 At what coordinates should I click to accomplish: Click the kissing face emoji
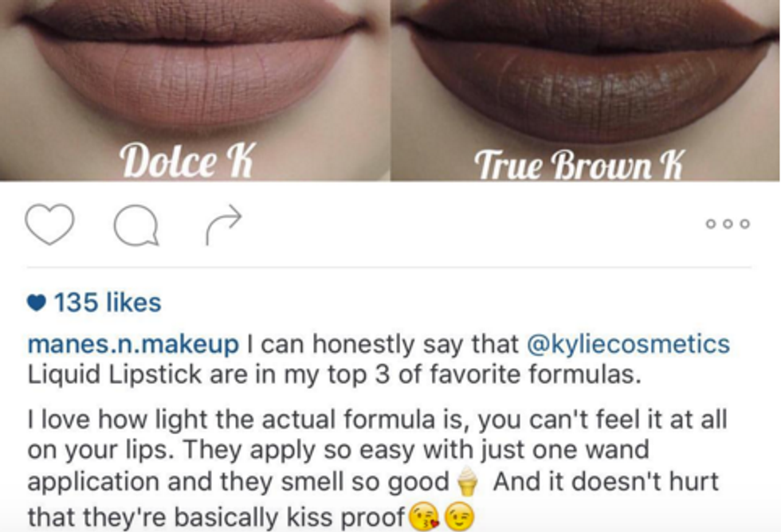pos(424,517)
